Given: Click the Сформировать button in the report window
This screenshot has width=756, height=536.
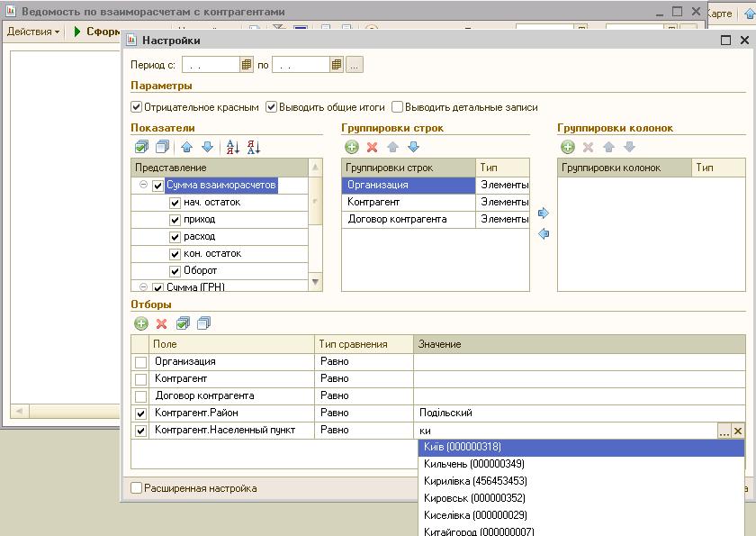Looking at the screenshot, I should coord(95,32).
